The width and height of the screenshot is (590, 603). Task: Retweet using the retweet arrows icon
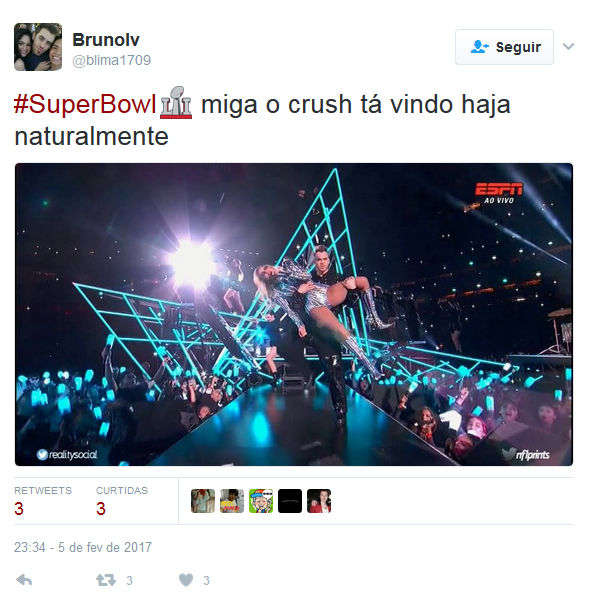pos(106,580)
